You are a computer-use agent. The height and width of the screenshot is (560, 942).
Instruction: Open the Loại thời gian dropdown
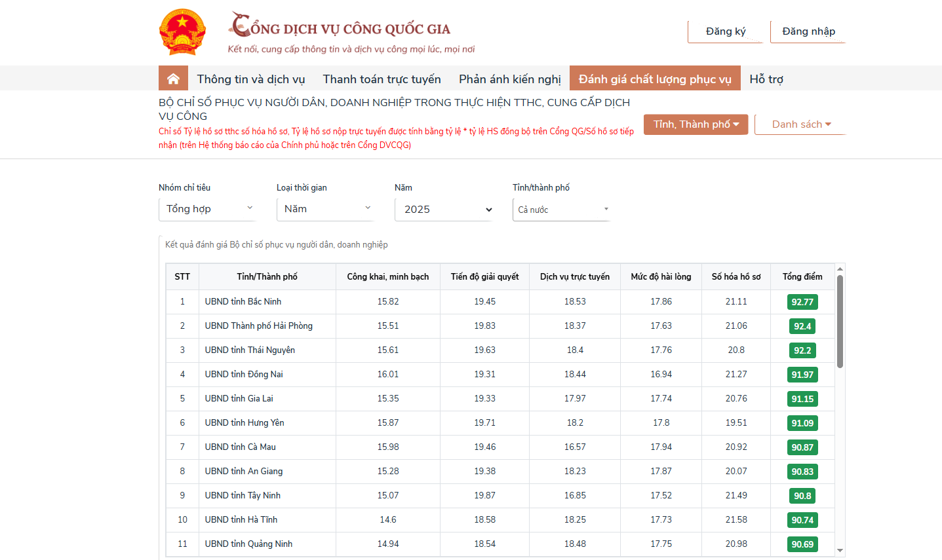[325, 209]
